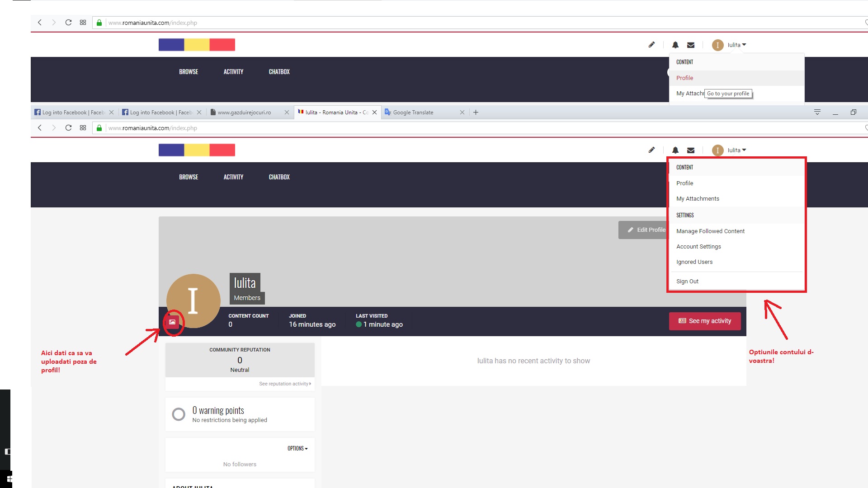Image resolution: width=868 pixels, height=488 pixels.
Task: Open the second Iulita dropdown in header
Action: 736,150
